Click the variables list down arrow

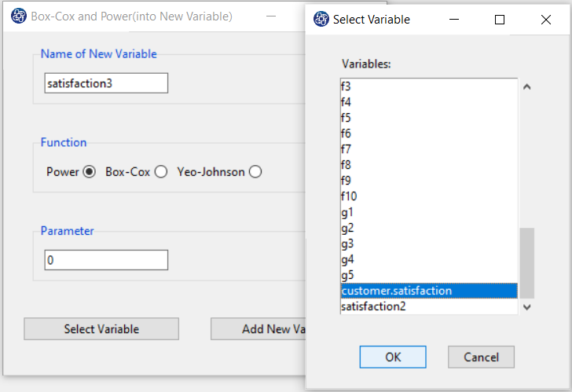[x=526, y=307]
